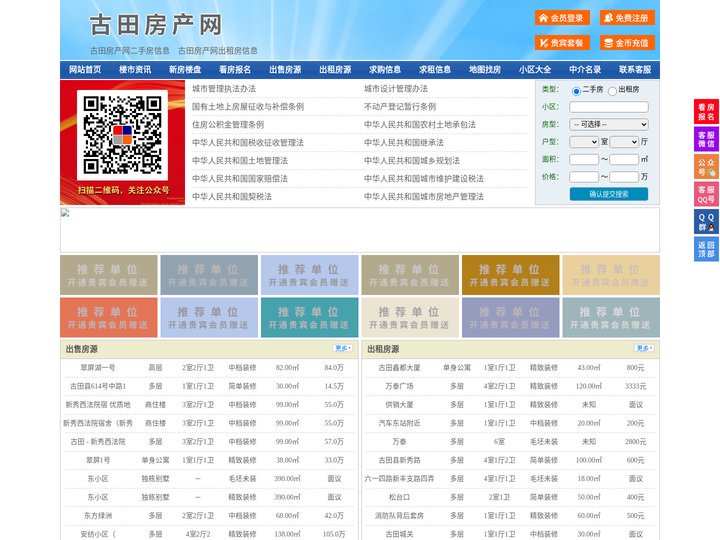Click the minimum 价格 input field
The image size is (720, 540).
[584, 177]
